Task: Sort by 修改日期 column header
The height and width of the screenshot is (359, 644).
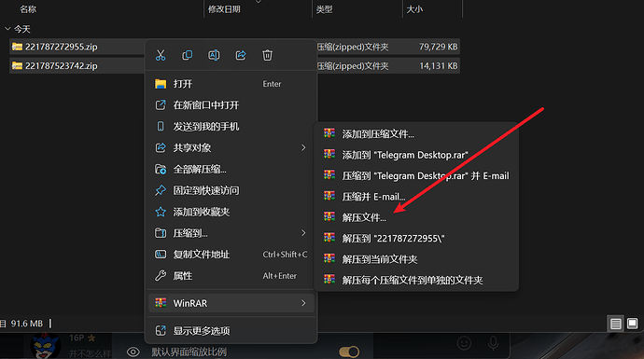Action: [x=224, y=9]
